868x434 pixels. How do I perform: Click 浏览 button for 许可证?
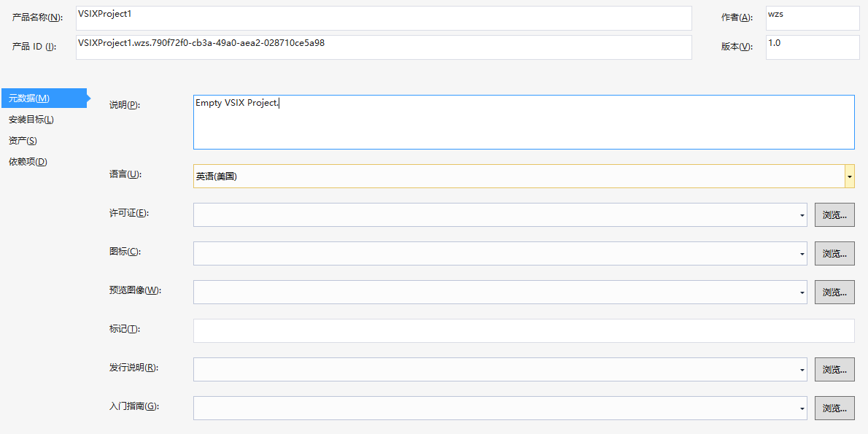click(834, 215)
